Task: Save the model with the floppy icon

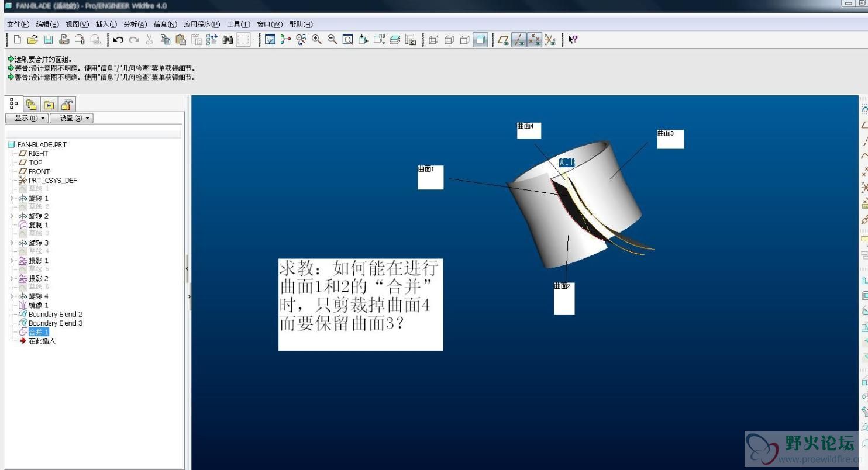Action: pos(49,40)
